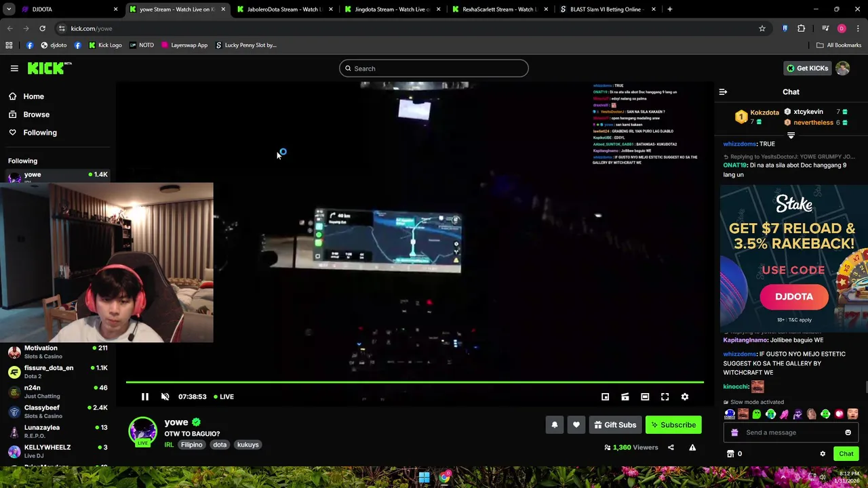
Task: Click the dota tag
Action: pyautogui.click(x=220, y=445)
